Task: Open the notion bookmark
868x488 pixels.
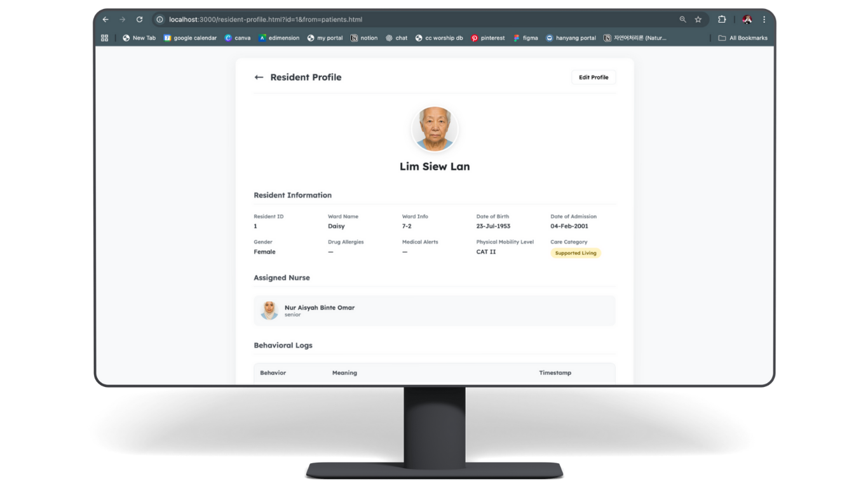Action: tap(363, 38)
